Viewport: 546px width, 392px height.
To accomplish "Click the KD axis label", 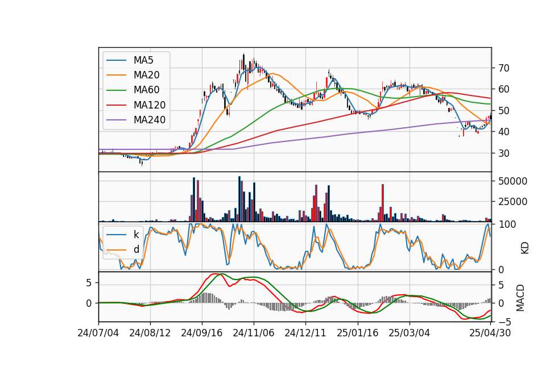I will click(x=525, y=248).
